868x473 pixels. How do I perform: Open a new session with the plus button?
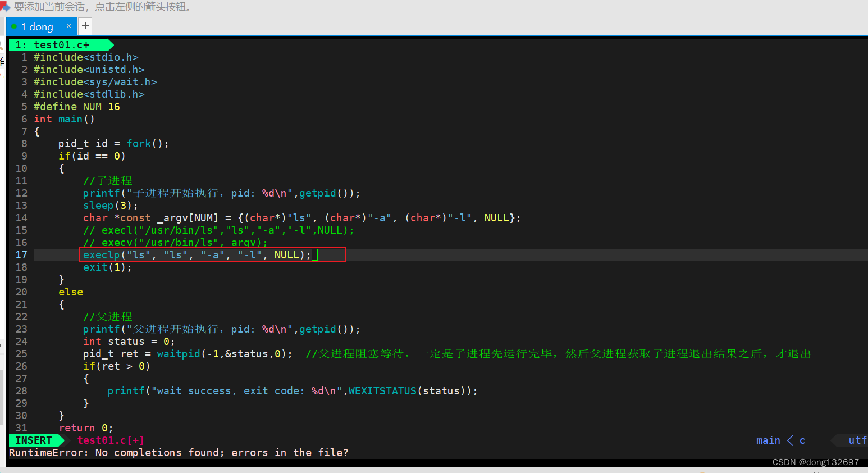(85, 26)
